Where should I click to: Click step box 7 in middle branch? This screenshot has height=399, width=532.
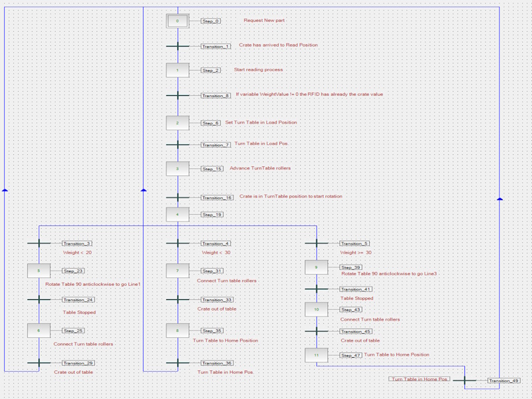pyautogui.click(x=178, y=271)
